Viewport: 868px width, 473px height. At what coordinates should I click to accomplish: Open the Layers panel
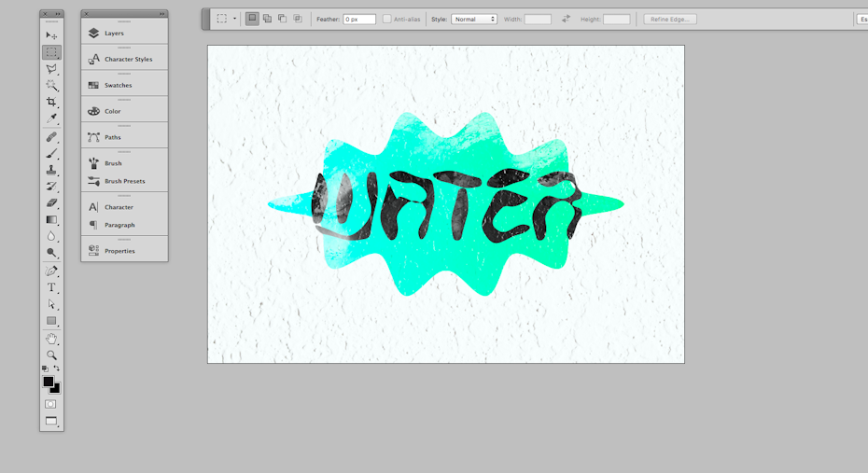pos(114,33)
